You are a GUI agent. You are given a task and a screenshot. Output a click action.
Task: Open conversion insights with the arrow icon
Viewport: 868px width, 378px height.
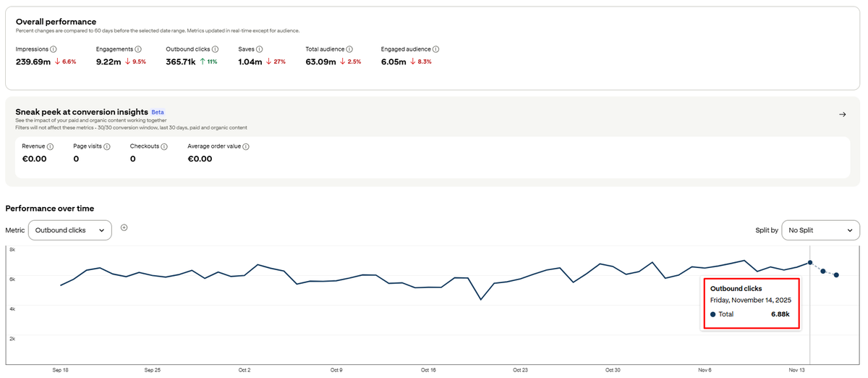(842, 114)
